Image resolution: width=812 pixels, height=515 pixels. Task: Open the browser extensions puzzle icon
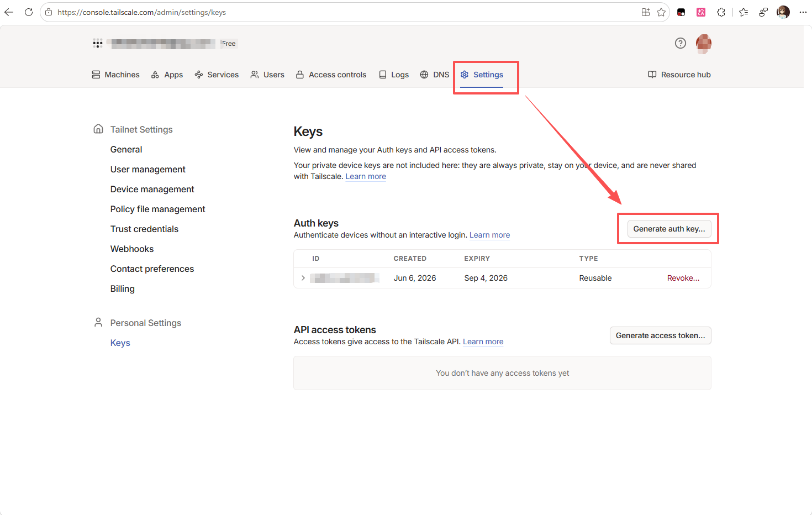click(x=721, y=12)
